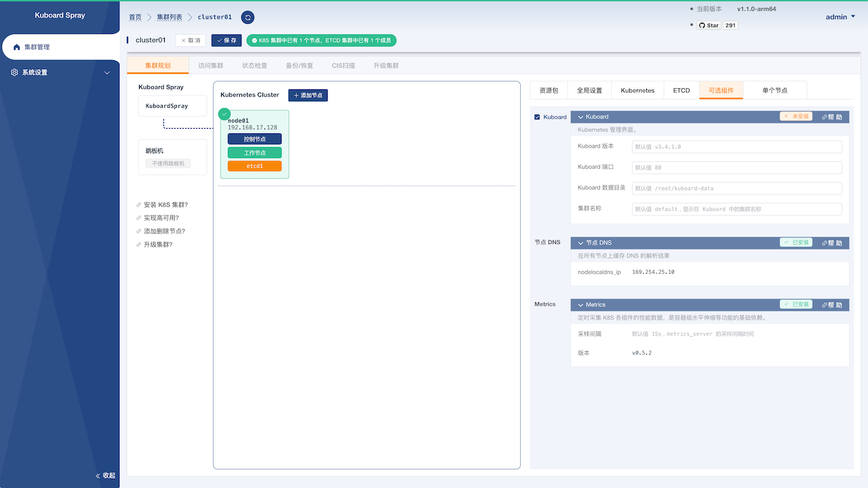Click the 未安装 status tag on Kuboard
868x488 pixels.
[796, 117]
